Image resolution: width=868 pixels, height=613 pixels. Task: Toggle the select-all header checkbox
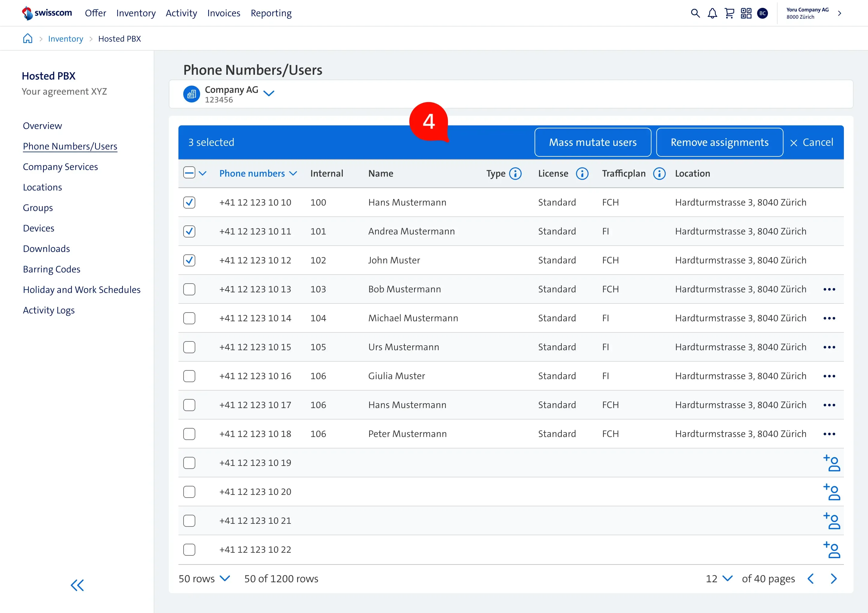189,173
